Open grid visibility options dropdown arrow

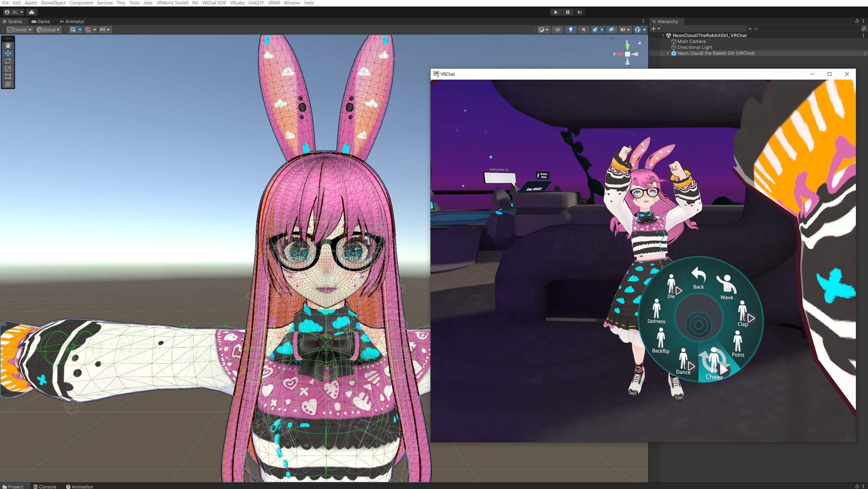pos(80,30)
